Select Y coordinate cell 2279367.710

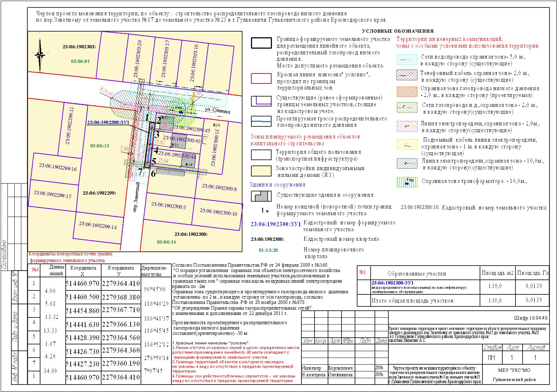121,310
